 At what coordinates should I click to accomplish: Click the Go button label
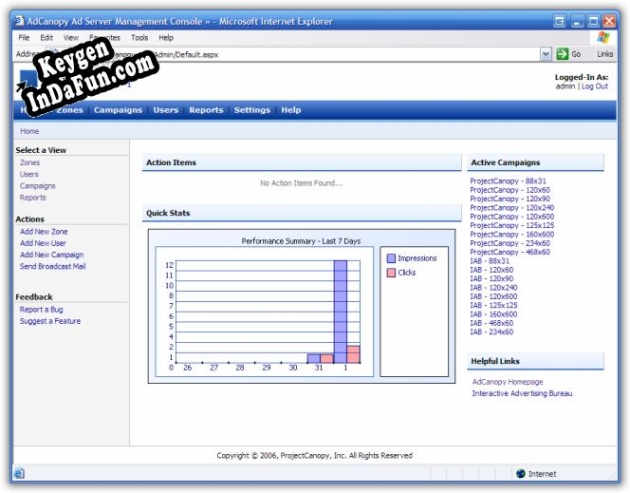point(576,54)
